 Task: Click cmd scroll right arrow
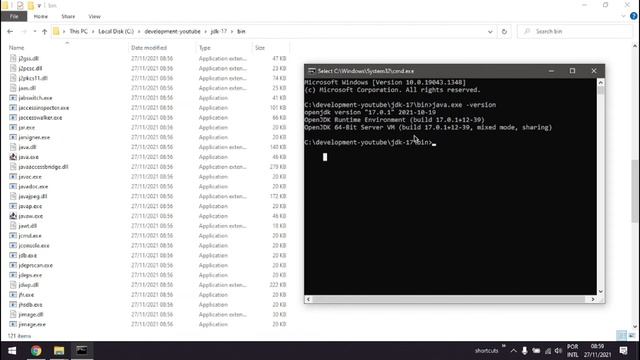pyautogui.click(x=593, y=299)
